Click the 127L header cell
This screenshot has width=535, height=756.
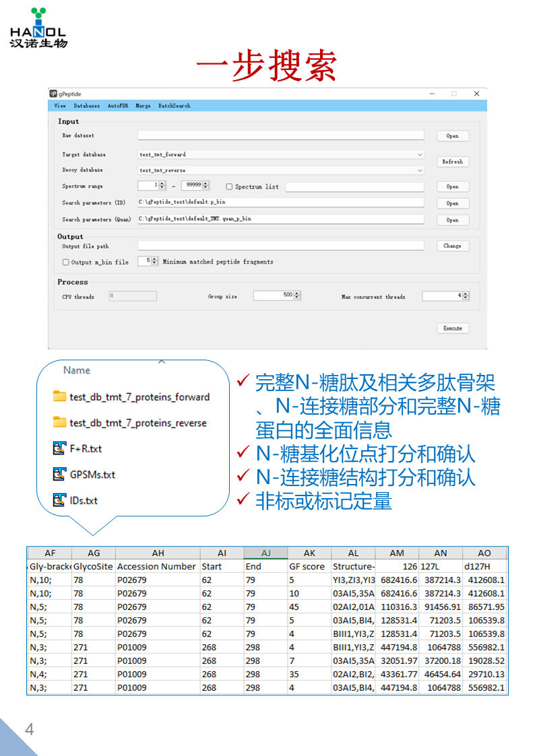[x=441, y=567]
